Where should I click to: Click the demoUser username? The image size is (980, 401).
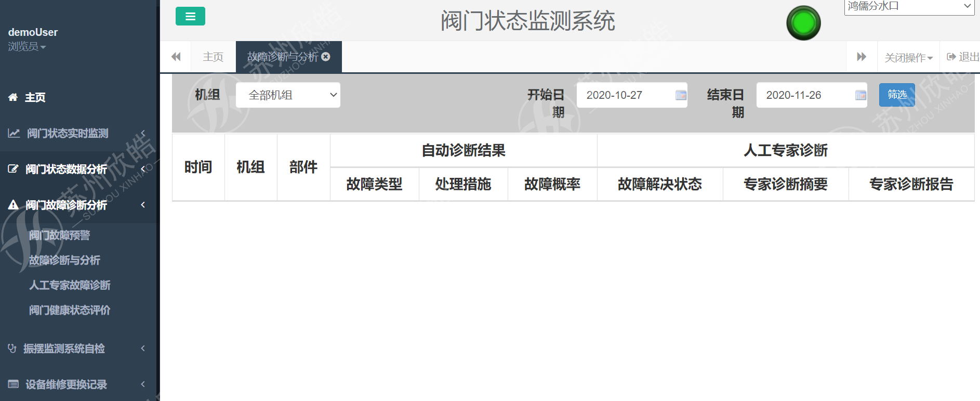(x=33, y=32)
